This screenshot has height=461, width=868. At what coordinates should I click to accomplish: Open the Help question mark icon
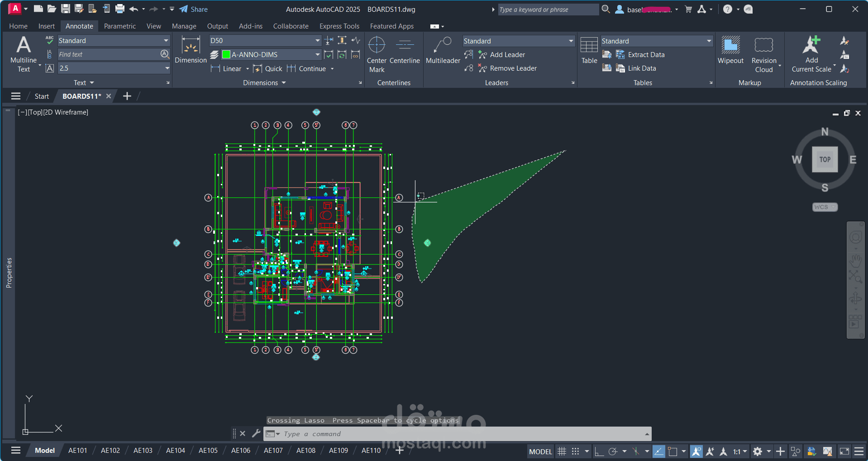coord(727,9)
